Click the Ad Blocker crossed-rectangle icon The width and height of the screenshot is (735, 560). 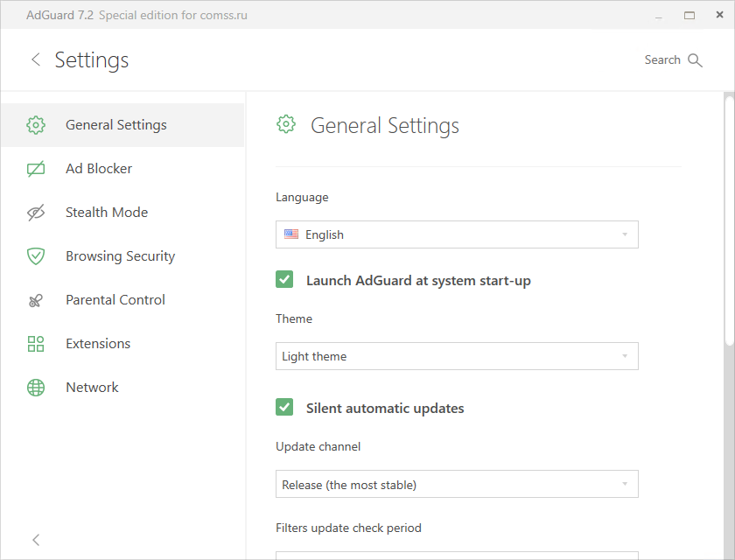pos(36,169)
